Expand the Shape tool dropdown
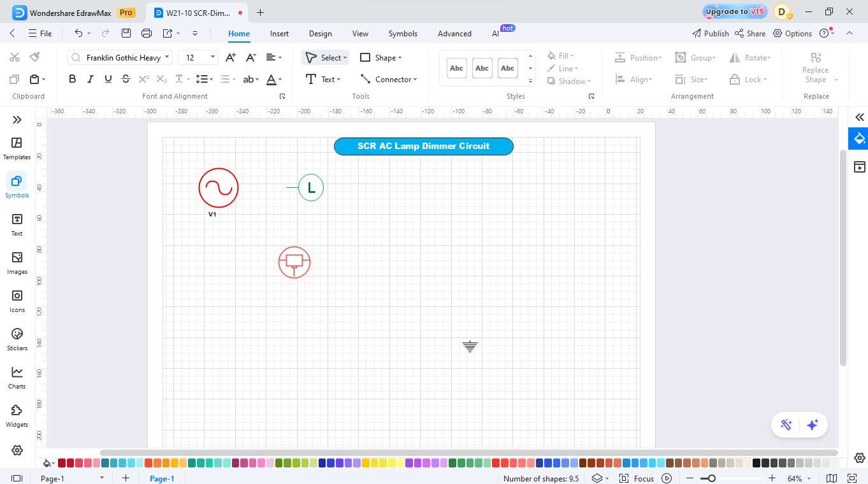This screenshot has height=484, width=868. (x=400, y=58)
